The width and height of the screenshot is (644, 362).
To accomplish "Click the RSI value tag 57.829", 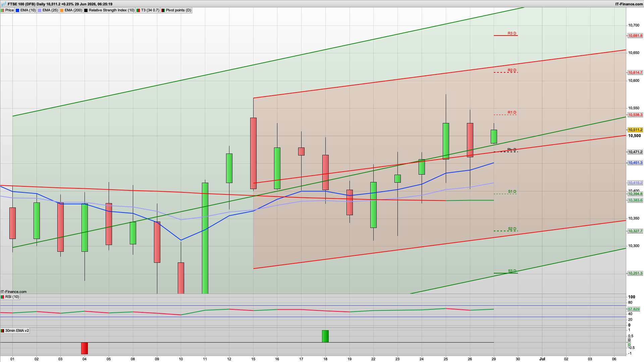I will 634,309.
